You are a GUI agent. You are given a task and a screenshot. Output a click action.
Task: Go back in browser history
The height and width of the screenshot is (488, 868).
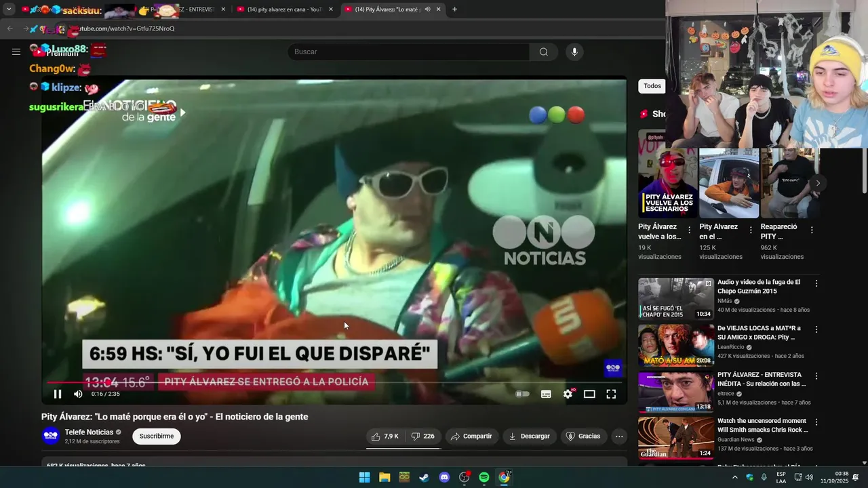9,28
